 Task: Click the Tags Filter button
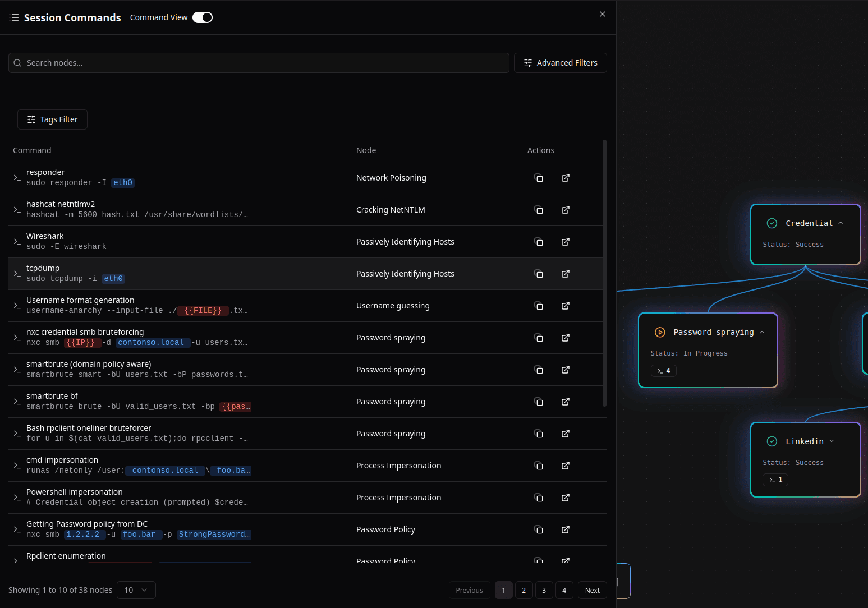tap(52, 119)
